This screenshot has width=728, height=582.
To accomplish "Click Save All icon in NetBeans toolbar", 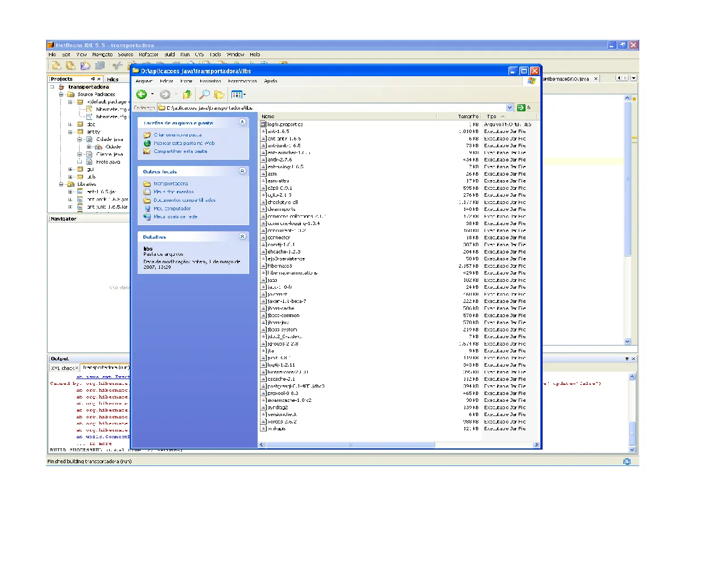I will (100, 66).
